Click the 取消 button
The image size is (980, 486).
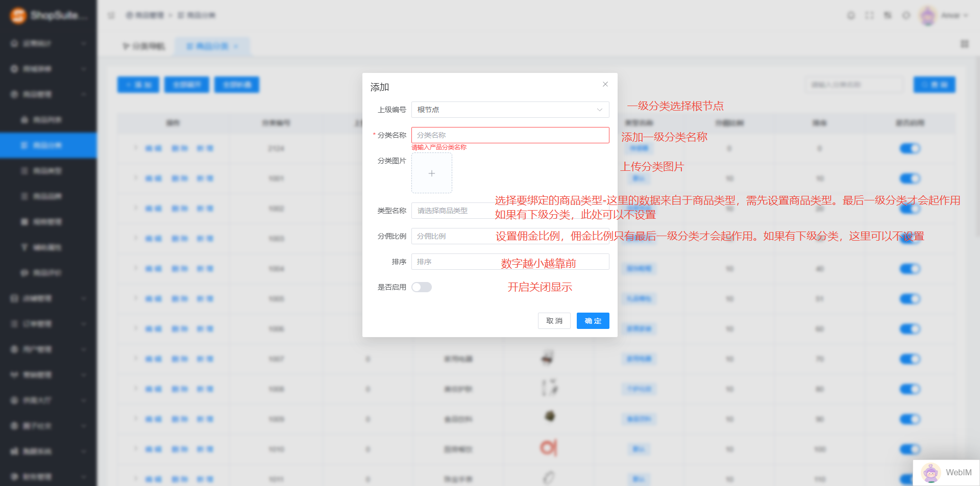coord(554,321)
